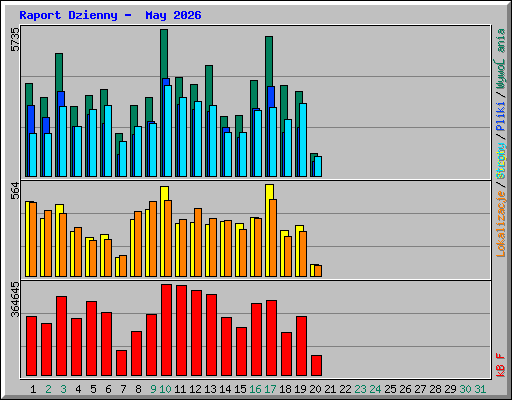This screenshot has width=512, height=400.
Task: Click the 564 scale value label
Action: [x=15, y=190]
